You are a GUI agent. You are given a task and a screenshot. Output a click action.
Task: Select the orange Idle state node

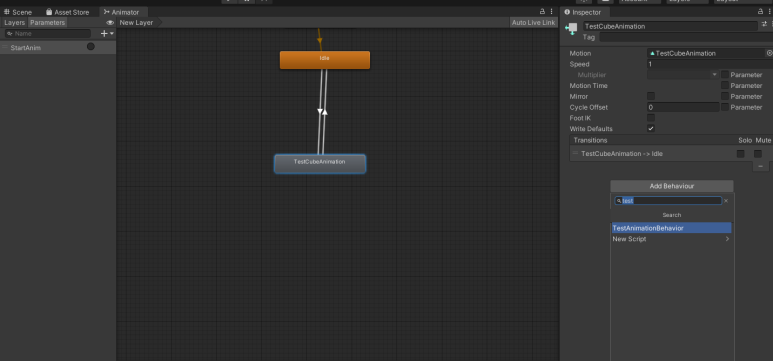tap(325, 60)
